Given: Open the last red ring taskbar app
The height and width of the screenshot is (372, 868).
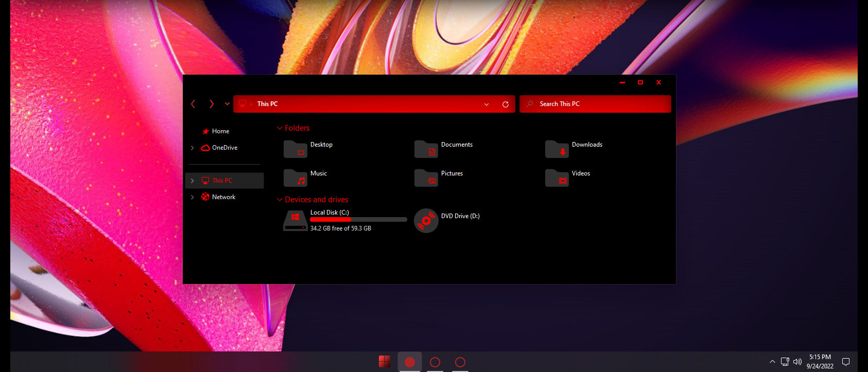Looking at the screenshot, I should coord(460,362).
